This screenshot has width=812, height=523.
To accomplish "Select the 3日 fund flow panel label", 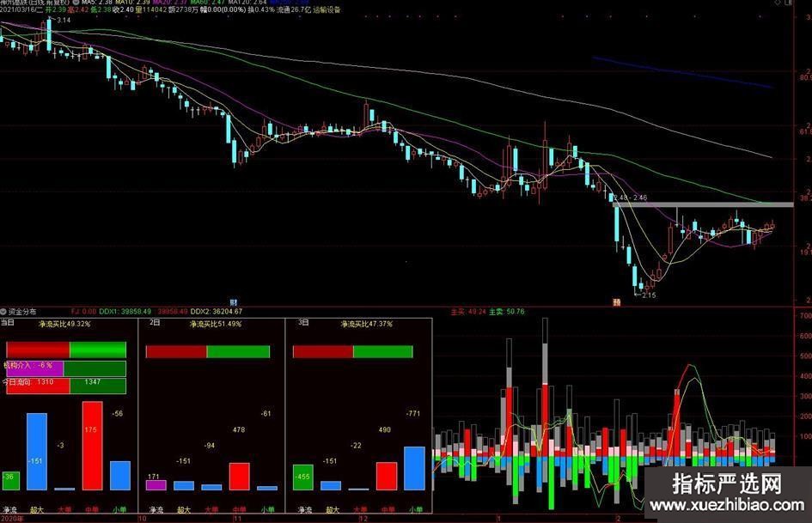I will [x=302, y=323].
